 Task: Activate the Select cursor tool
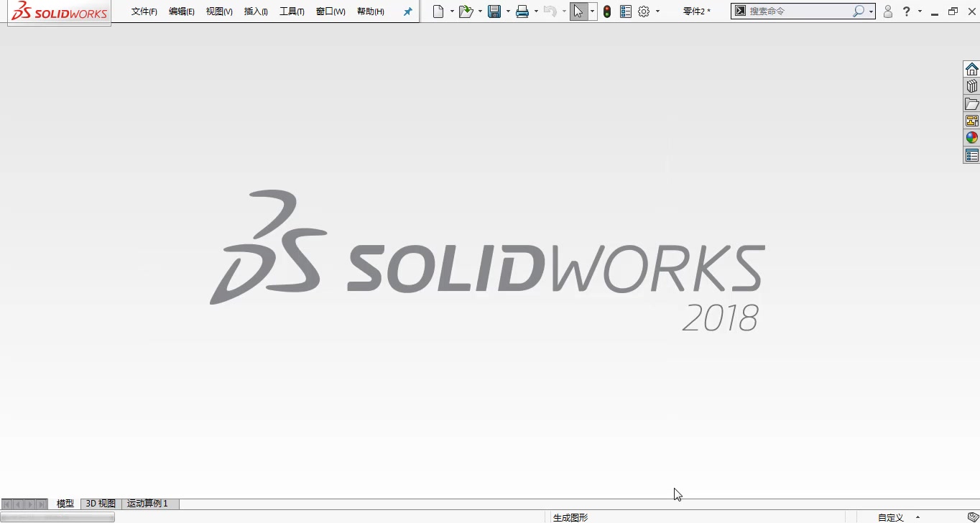pos(579,11)
